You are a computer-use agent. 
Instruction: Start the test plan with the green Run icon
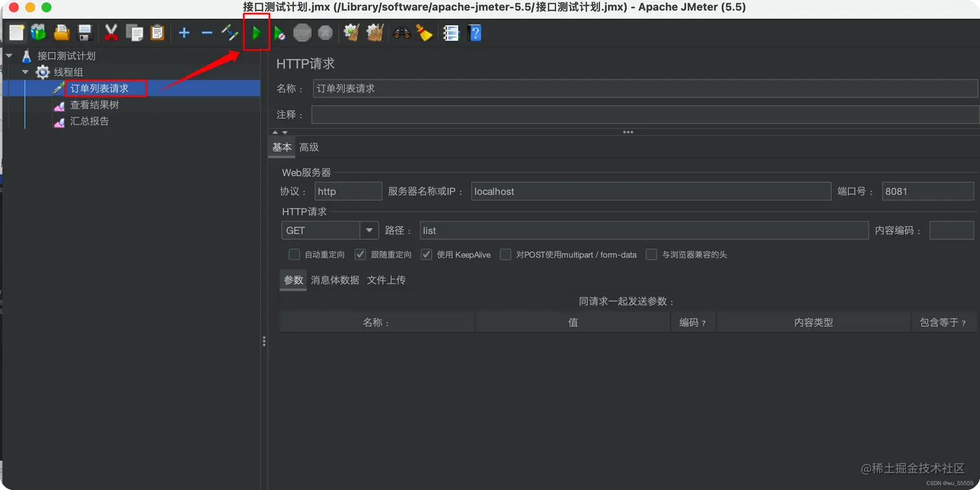(x=257, y=32)
